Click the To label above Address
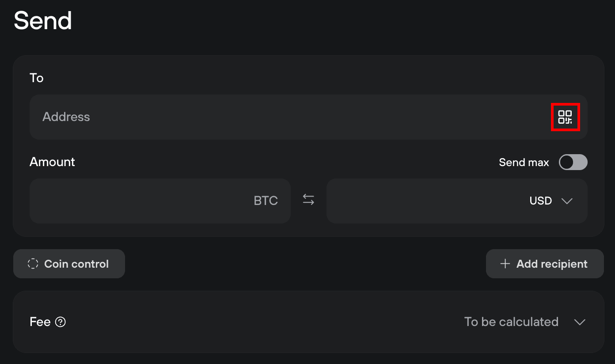The width and height of the screenshot is (615, 364). coord(36,78)
